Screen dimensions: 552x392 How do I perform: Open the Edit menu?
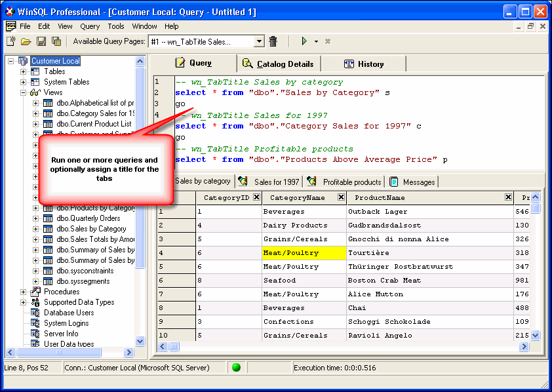(x=44, y=26)
